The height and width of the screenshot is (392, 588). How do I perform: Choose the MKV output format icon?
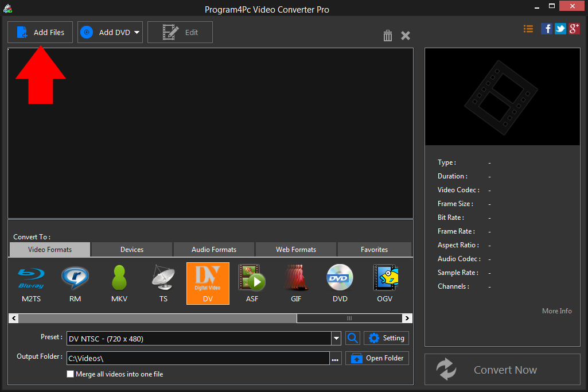119,282
